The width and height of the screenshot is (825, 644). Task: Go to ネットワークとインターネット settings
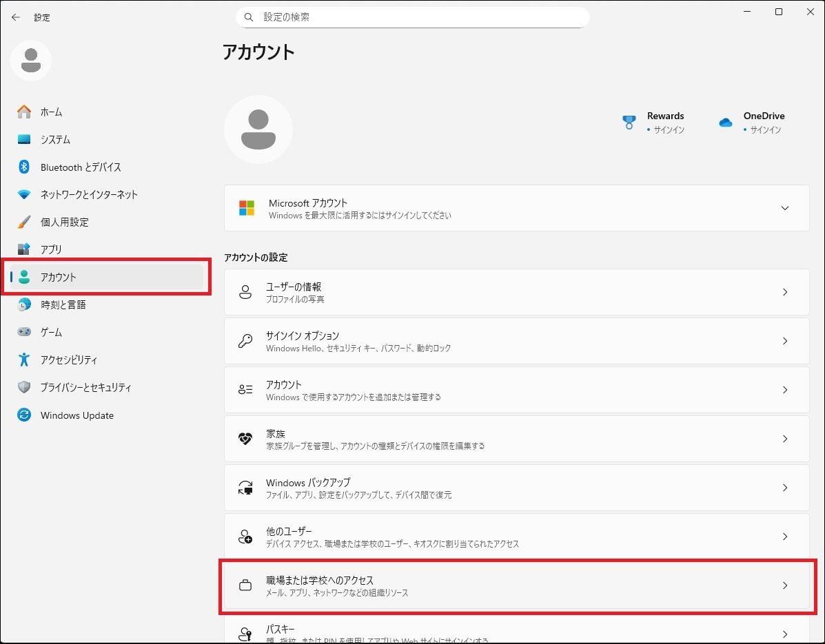(x=89, y=194)
